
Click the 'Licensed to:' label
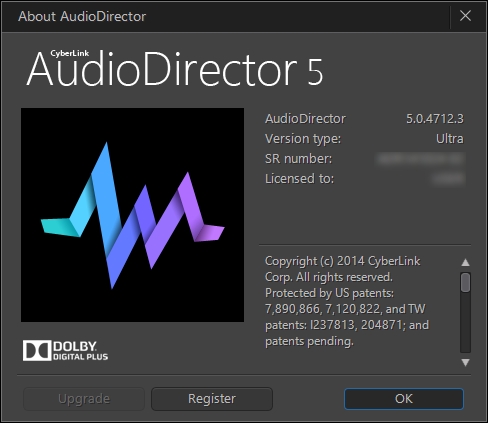tap(299, 179)
